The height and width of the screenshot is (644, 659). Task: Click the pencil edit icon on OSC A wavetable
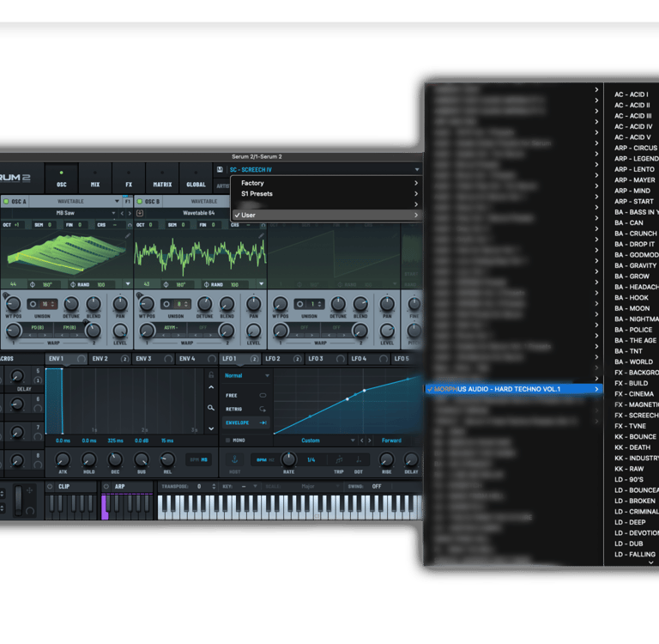(127, 236)
